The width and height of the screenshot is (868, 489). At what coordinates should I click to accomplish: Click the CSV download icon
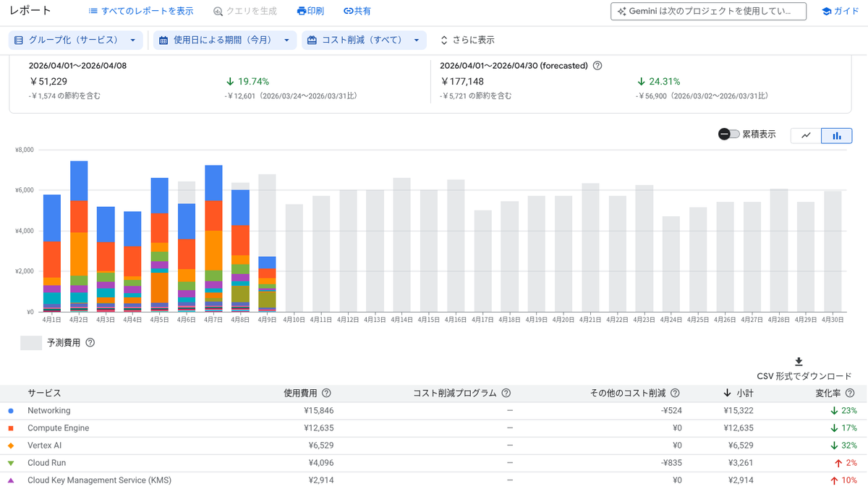(x=799, y=362)
